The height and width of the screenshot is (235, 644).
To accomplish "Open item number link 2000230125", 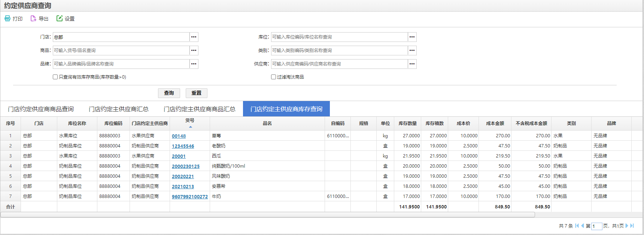I will (186, 166).
